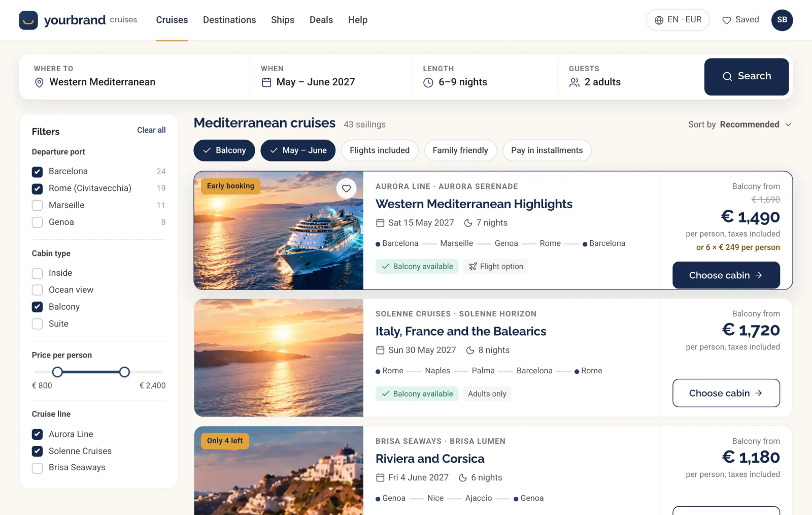Open the Ships menu item

click(283, 20)
